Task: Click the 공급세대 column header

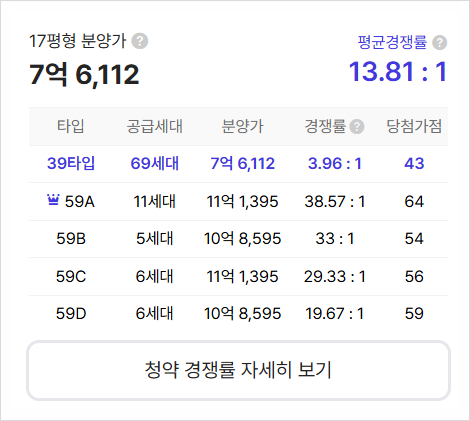Action: (x=155, y=126)
